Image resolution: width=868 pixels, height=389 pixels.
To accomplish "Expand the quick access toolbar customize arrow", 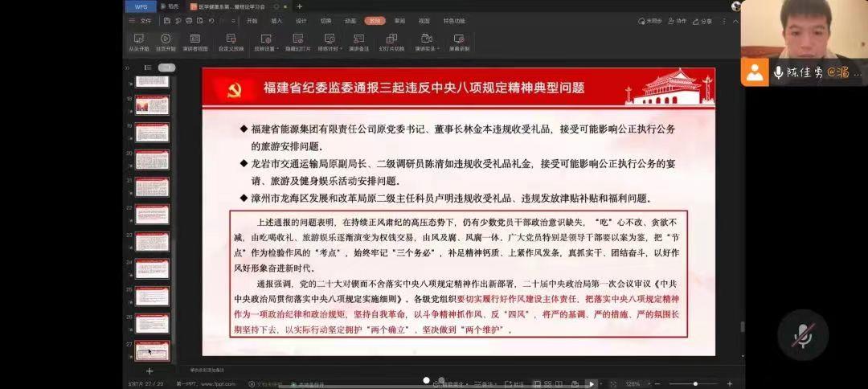I will [x=232, y=21].
